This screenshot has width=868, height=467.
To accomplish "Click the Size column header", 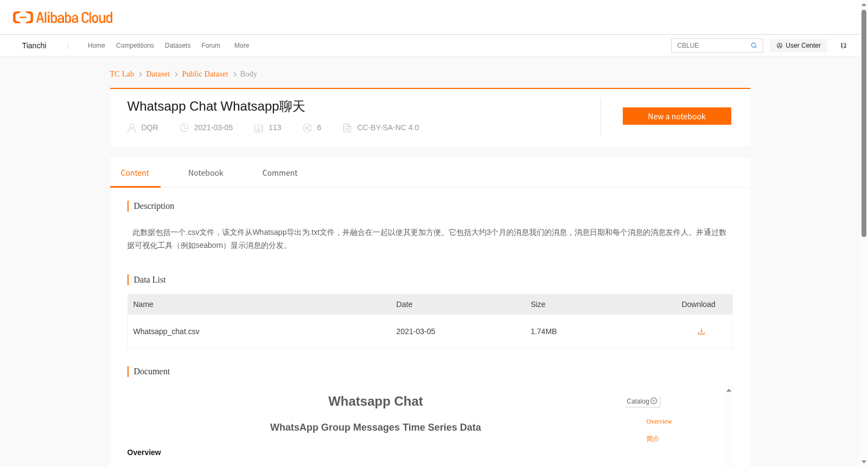I will pyautogui.click(x=538, y=304).
